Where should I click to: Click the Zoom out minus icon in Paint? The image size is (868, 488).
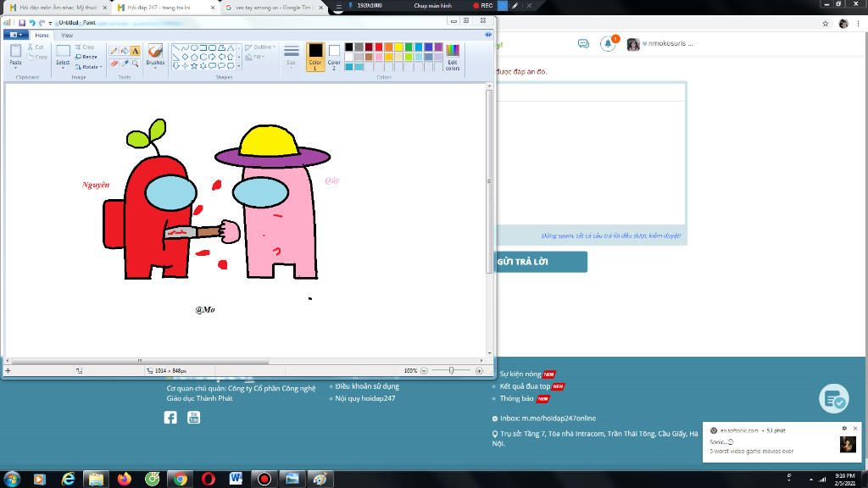(x=424, y=371)
